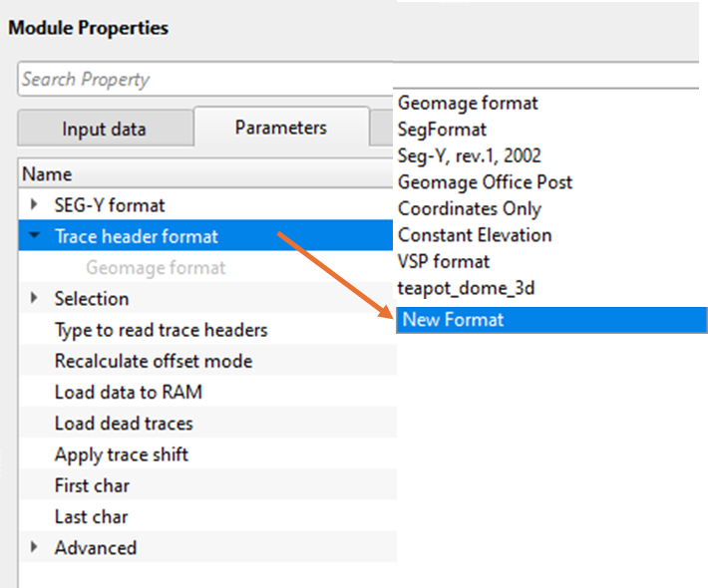Expand the Selection row
Screen dimensions: 708x588
(35, 298)
